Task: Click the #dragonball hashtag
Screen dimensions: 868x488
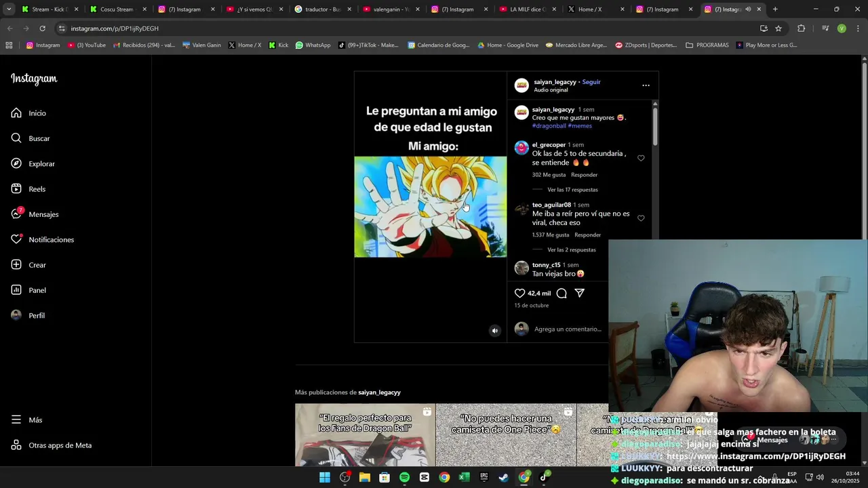Action: click(549, 126)
